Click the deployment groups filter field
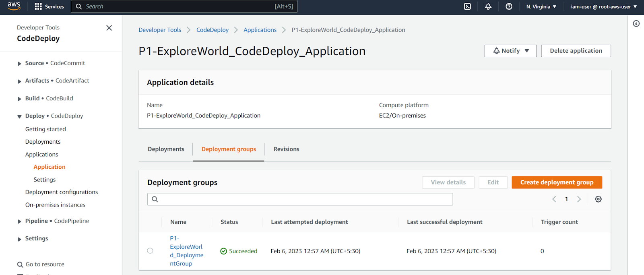Screen dimensions: 644x275 [300, 199]
